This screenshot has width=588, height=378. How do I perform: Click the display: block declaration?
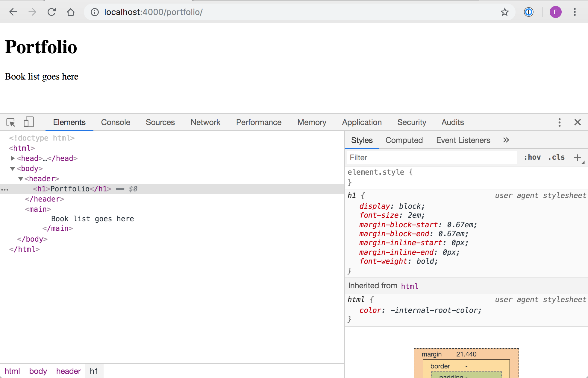(x=392, y=206)
